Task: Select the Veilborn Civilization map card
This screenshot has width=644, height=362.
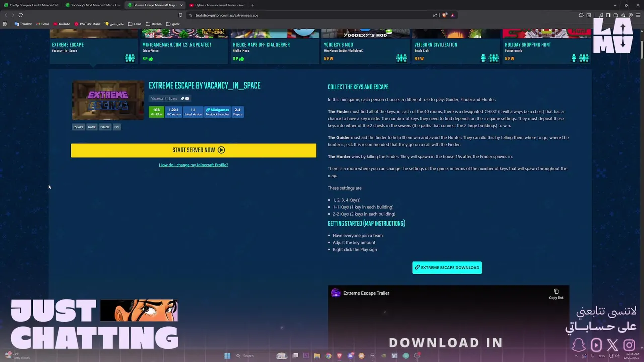Action: 456,46
